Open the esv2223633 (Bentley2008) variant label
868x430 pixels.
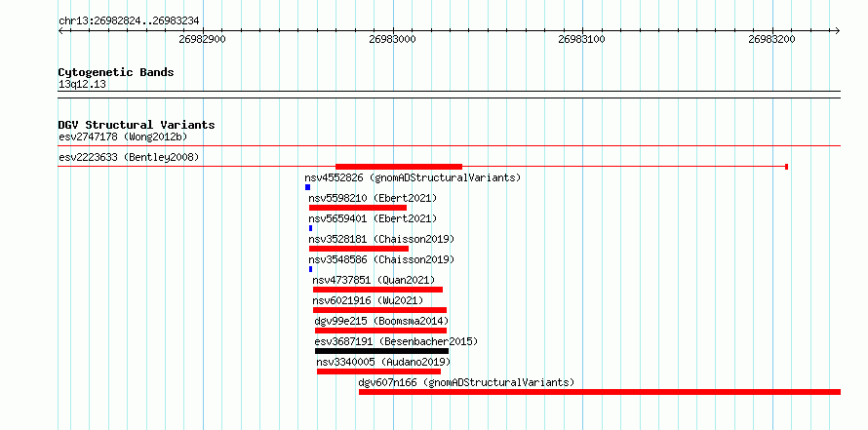pos(129,158)
